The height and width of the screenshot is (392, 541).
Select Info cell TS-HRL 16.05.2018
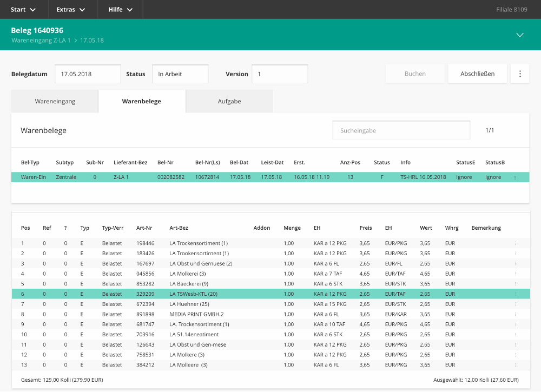[x=424, y=177]
